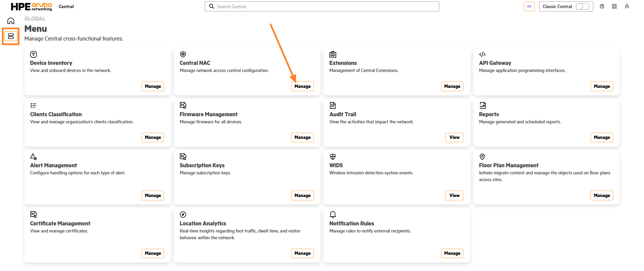Click the Subscription Keys title
Image resolution: width=644 pixels, height=271 pixels.
[202, 166]
